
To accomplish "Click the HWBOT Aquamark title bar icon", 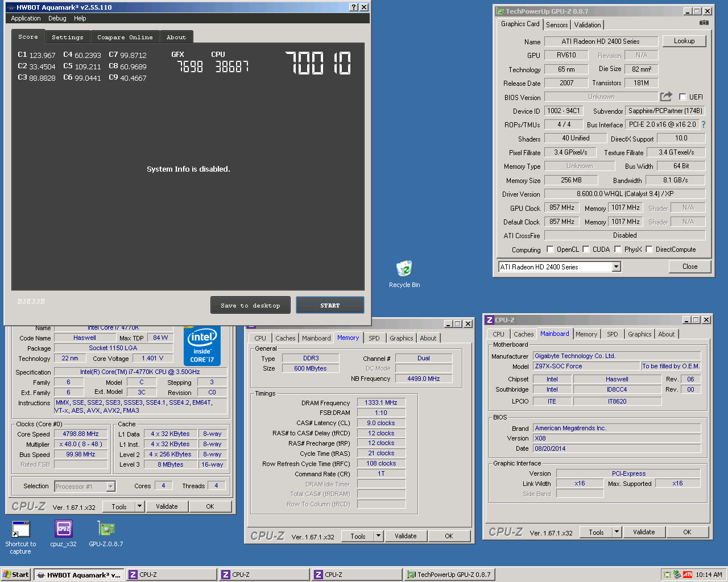I will [10, 7].
